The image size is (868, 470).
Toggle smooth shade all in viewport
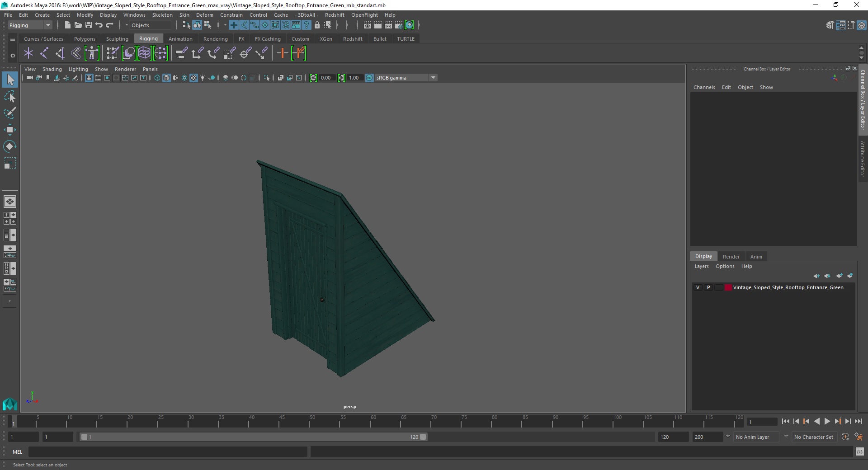(166, 78)
